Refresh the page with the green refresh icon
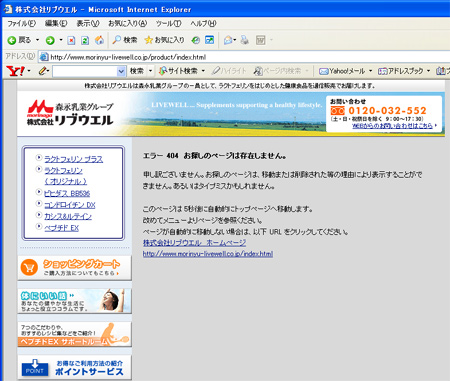 point(85,41)
